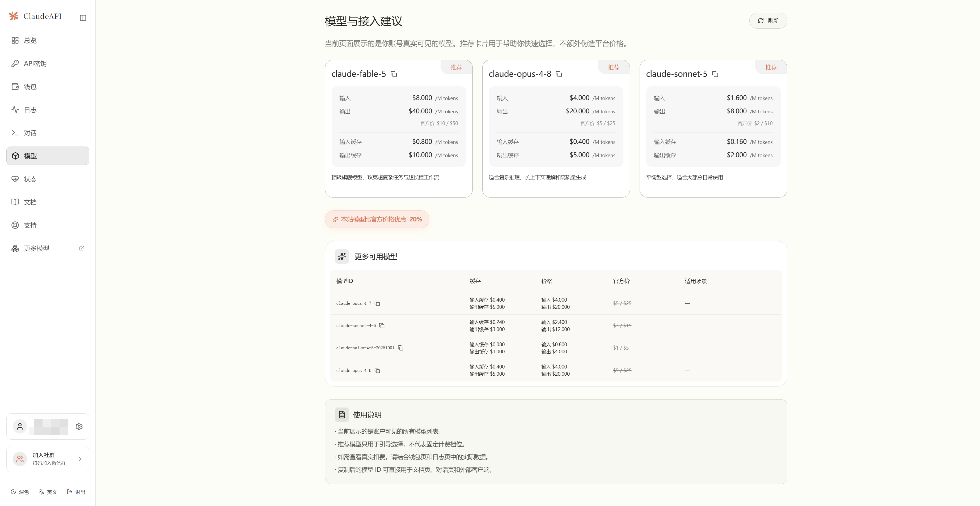
Task: Click the 更多可用模型 section title
Action: [376, 257]
